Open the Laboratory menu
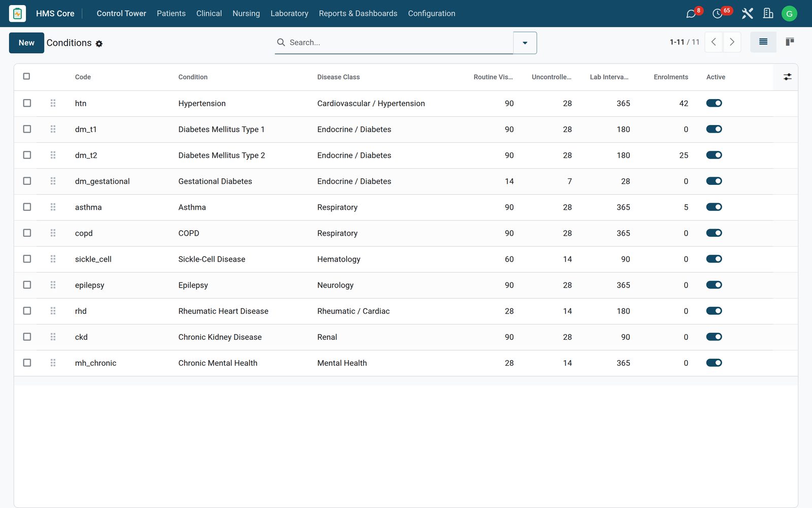 289,14
